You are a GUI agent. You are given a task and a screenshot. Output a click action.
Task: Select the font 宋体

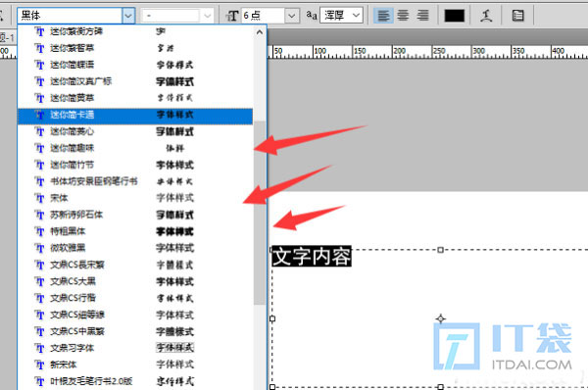(135, 198)
